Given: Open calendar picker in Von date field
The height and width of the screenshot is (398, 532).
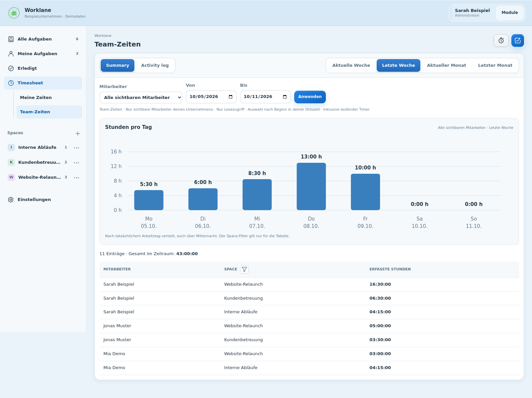Looking at the screenshot, I should point(230,97).
